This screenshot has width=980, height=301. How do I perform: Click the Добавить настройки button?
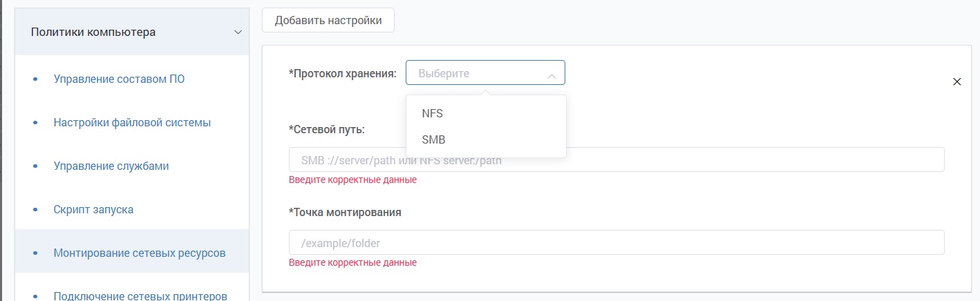click(x=328, y=20)
